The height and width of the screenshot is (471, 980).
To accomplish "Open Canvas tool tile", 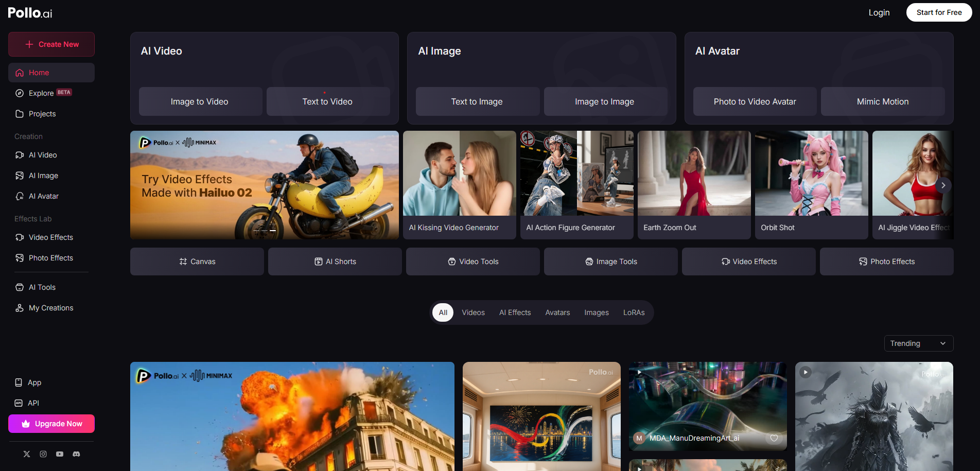I will [x=197, y=261].
